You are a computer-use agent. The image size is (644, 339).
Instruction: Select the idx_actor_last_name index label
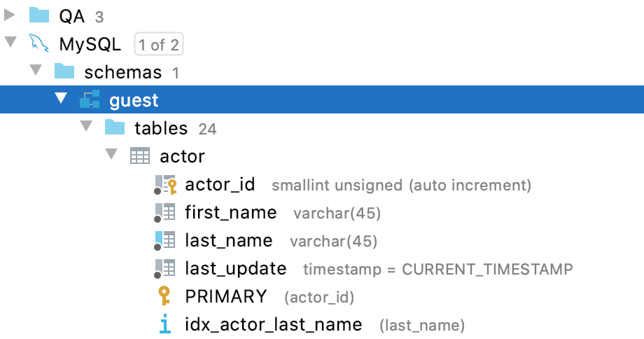pos(273,324)
